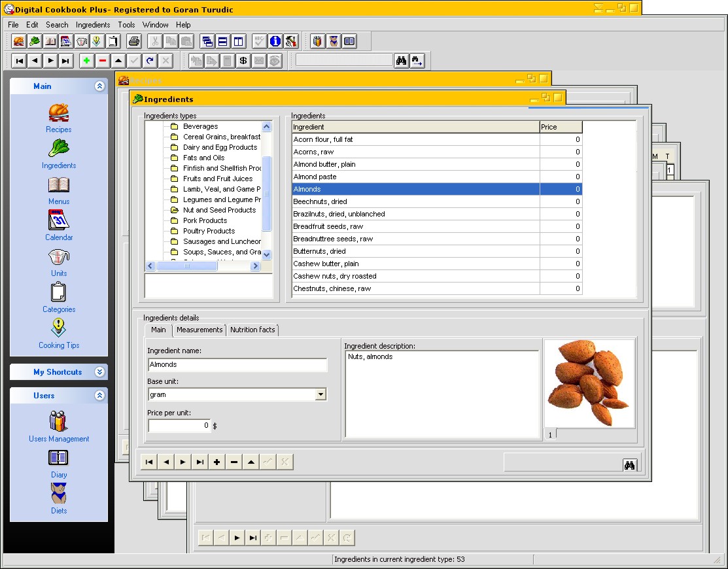728x569 pixels.
Task: Click the Price per unit field
Action: [179, 426]
